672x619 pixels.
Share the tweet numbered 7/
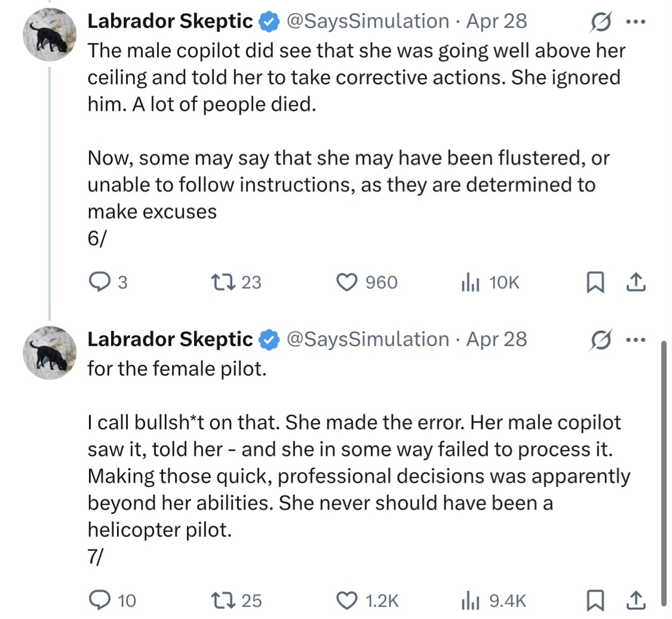coord(636,600)
